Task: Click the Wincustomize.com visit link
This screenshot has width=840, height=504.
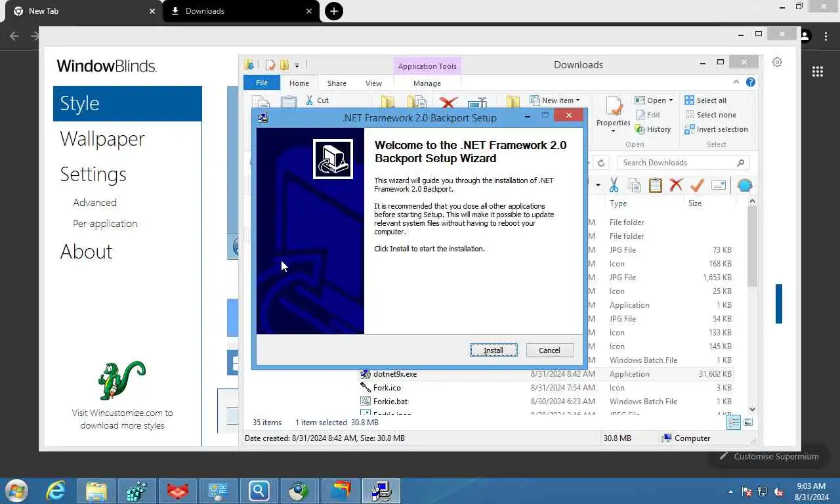Action: 123,419
